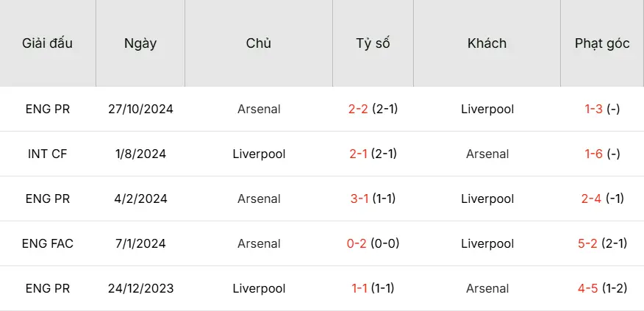Screen dimensions: 644x311
Task: Click the Giải đấu column header
Action: (48, 43)
